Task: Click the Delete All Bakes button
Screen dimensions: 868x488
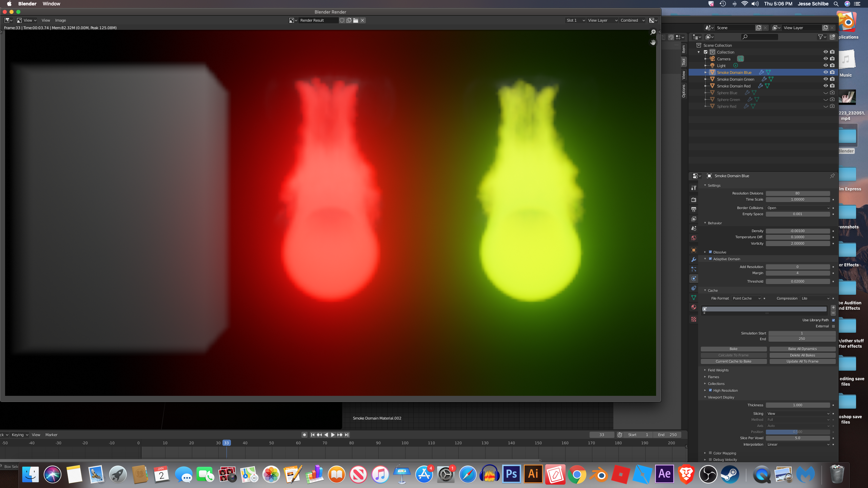Action: coord(802,355)
